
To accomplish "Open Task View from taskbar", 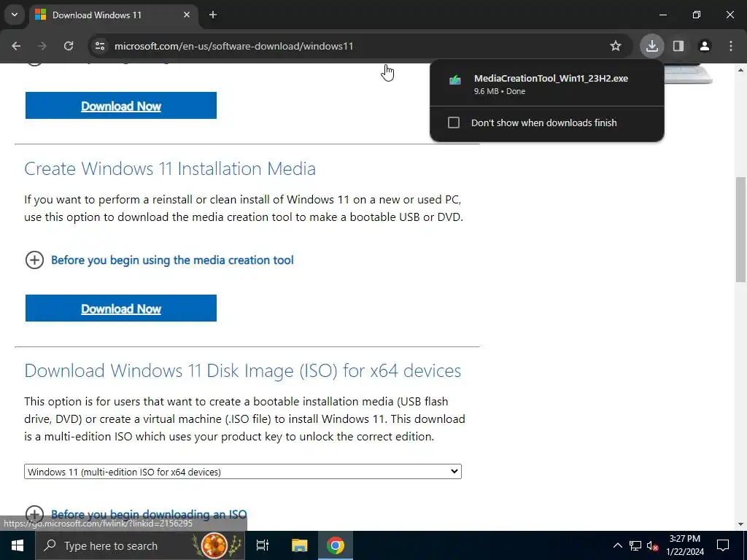I will click(x=262, y=545).
